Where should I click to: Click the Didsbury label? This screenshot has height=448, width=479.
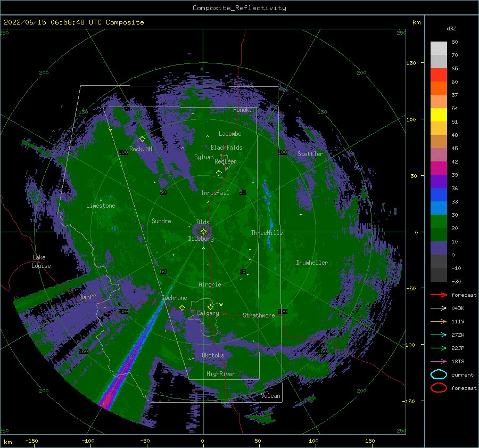201,239
